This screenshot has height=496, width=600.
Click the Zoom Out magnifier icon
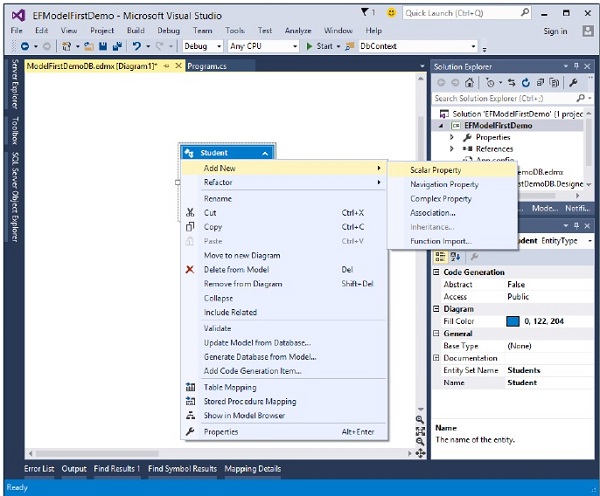tap(420, 442)
